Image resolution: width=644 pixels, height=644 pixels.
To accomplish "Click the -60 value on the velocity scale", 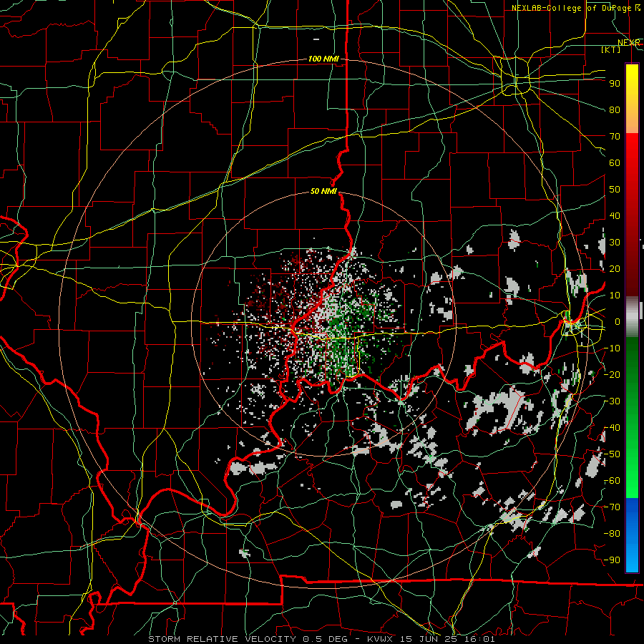I will [x=612, y=481].
